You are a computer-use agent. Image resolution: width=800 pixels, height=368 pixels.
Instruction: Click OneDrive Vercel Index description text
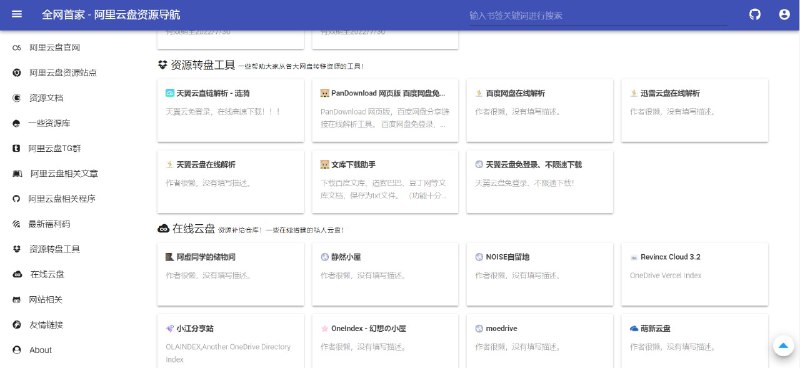[665, 276]
